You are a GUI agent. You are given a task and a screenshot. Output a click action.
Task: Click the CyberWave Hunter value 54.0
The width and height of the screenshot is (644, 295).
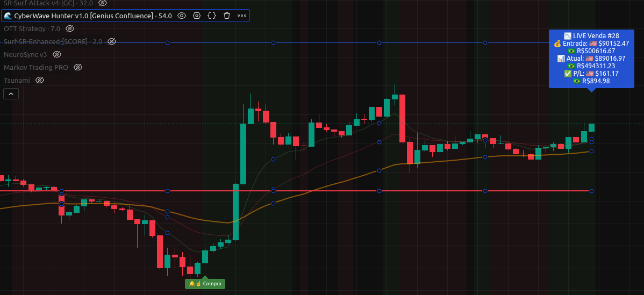(165, 16)
